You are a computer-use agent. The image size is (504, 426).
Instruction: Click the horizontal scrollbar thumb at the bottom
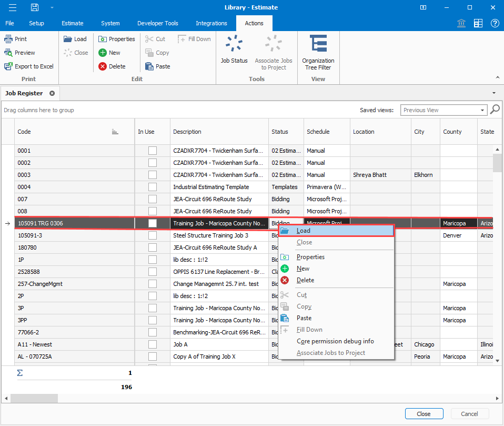(34, 399)
